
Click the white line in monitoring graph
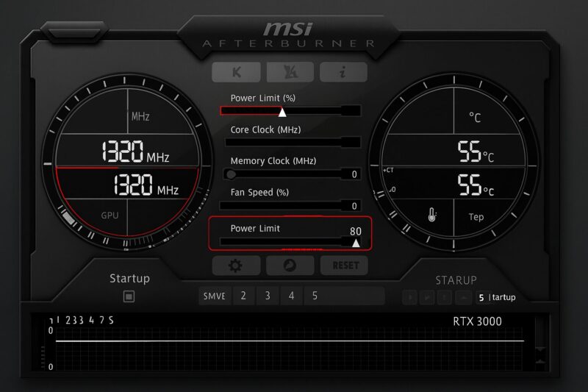[x=290, y=341]
